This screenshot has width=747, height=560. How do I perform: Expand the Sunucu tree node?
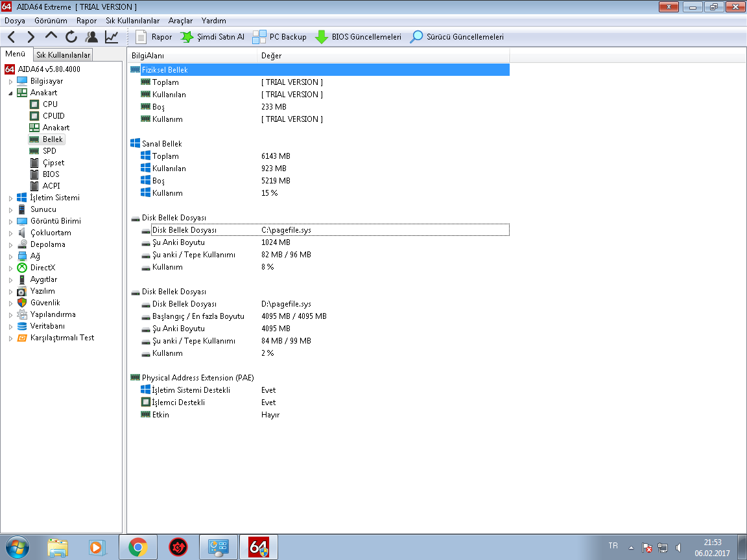click(10, 209)
